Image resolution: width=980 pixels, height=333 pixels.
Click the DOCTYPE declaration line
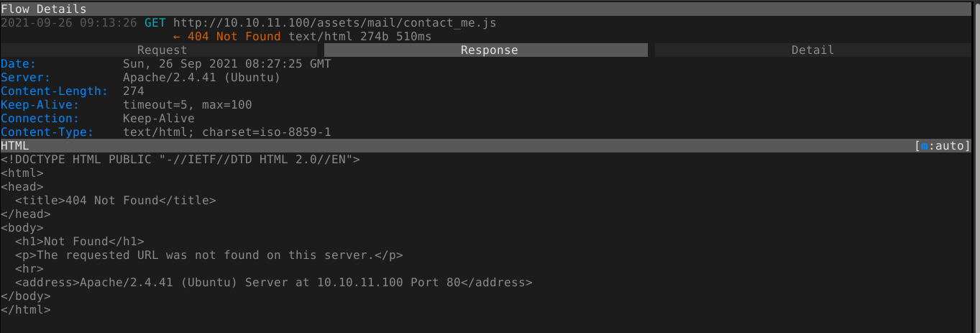180,160
